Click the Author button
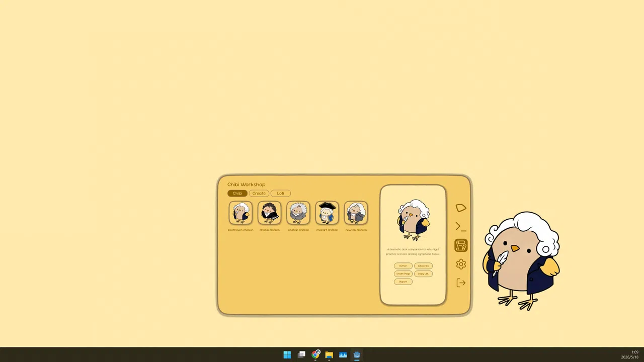The image size is (644, 362). (x=403, y=266)
